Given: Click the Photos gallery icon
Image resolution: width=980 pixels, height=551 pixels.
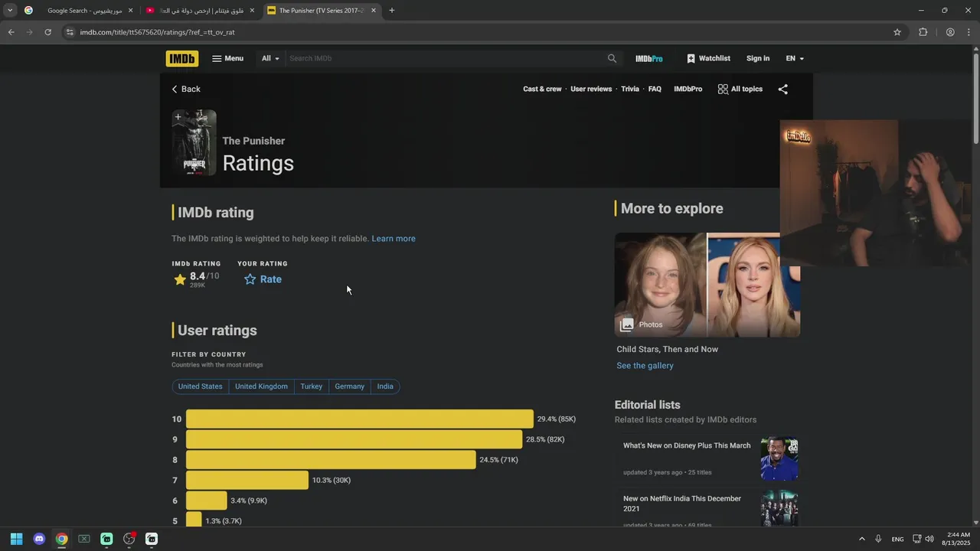Looking at the screenshot, I should 627,324.
